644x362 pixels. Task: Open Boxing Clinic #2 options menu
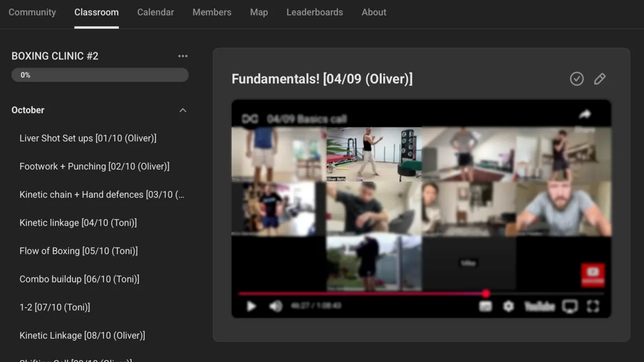(182, 56)
